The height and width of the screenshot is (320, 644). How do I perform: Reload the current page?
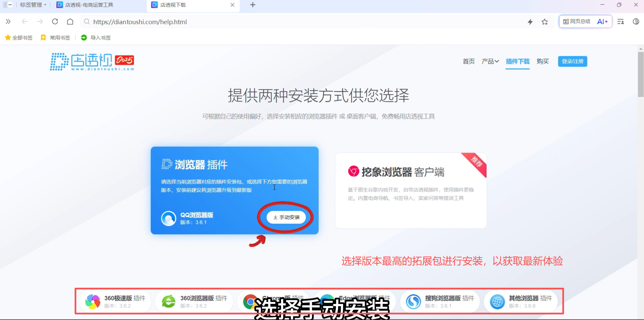click(x=55, y=22)
